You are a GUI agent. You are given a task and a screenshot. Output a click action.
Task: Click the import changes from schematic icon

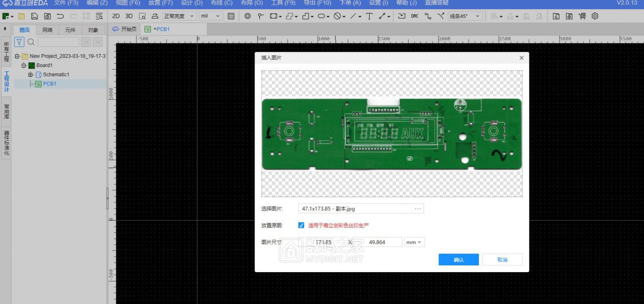tap(401, 16)
